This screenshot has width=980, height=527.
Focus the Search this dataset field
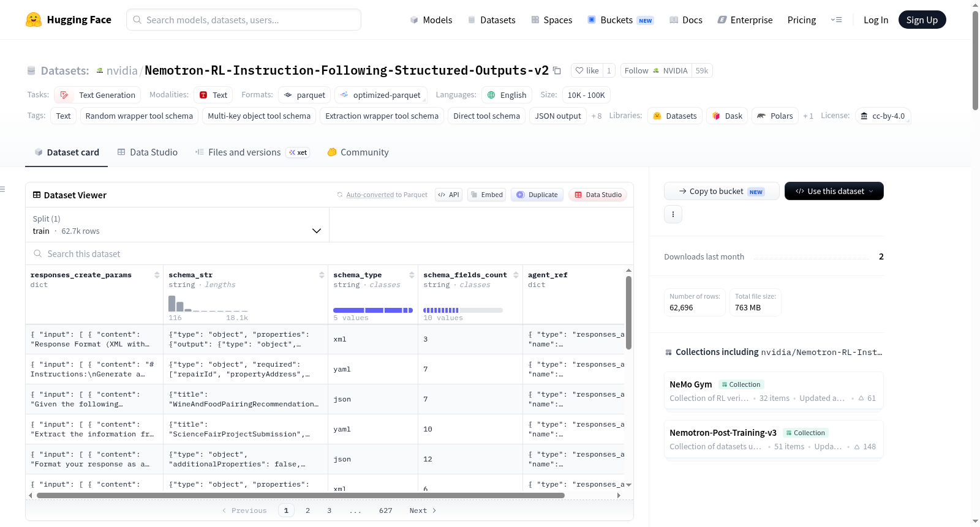330,253
